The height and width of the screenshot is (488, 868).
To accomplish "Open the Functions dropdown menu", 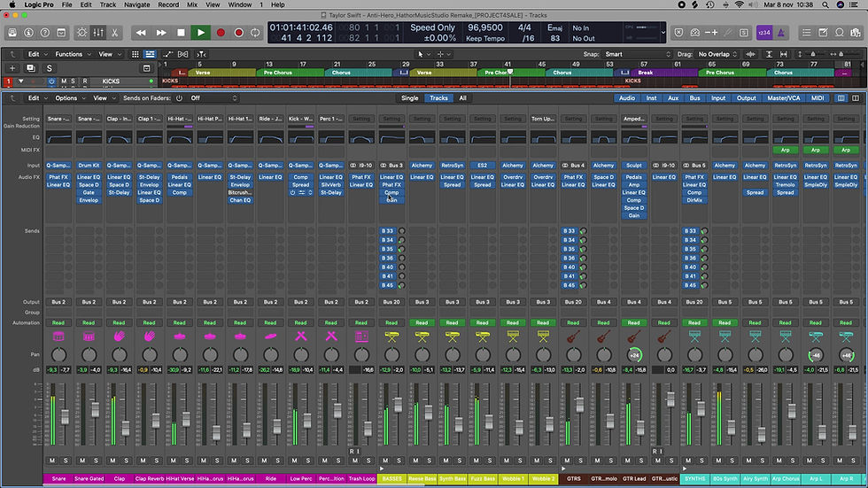I will pyautogui.click(x=73, y=54).
